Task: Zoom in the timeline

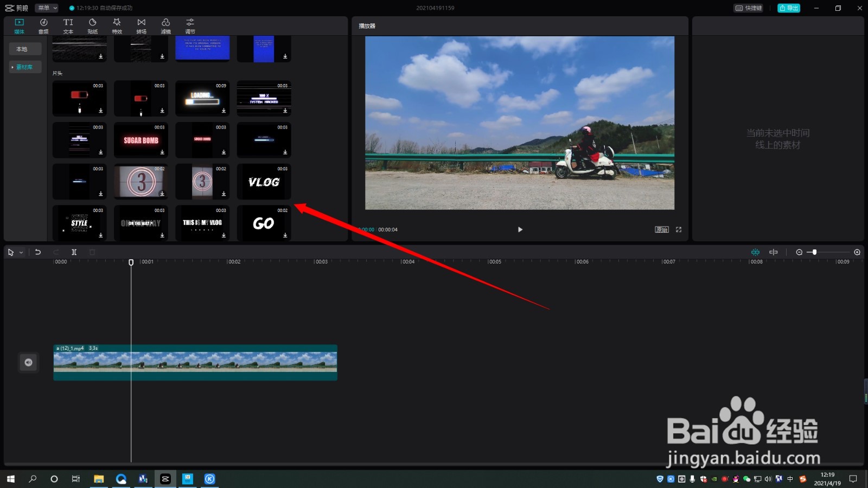Action: click(x=857, y=252)
